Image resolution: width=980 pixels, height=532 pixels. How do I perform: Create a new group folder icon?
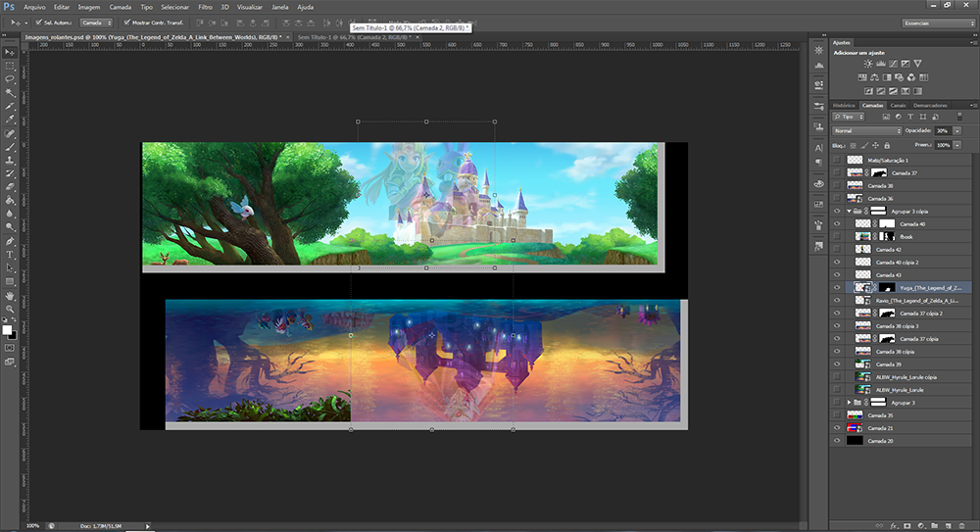click(x=934, y=526)
